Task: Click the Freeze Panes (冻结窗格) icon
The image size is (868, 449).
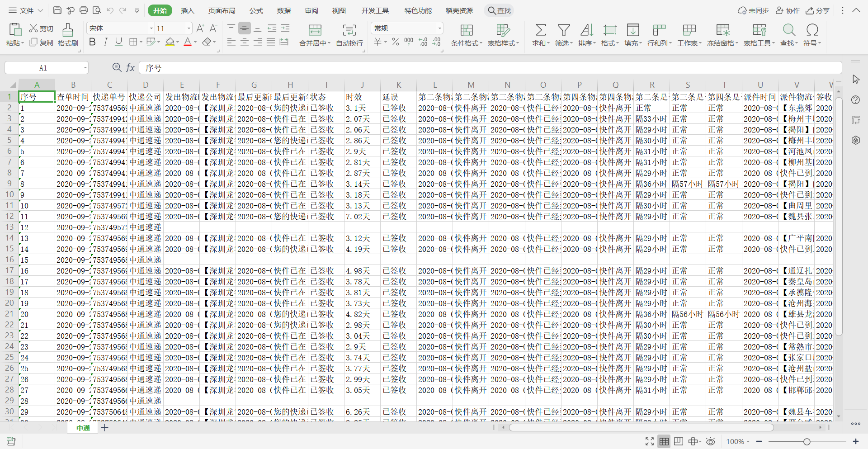Action: point(722,30)
